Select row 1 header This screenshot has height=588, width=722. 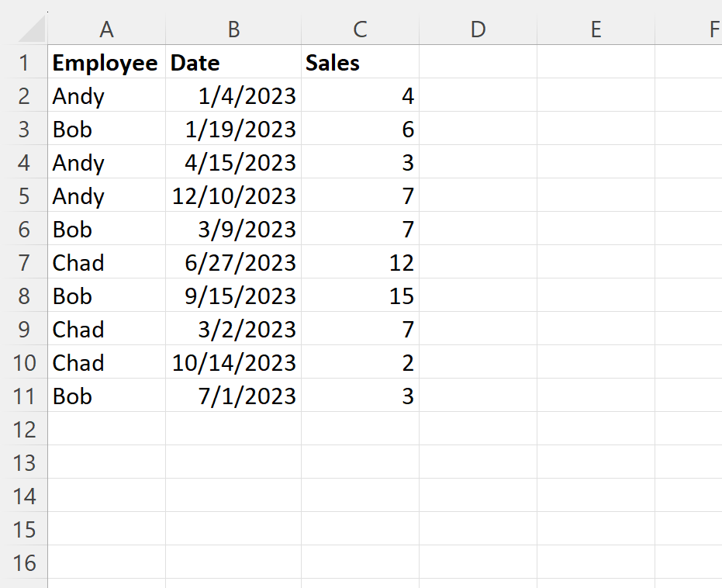tap(25, 63)
